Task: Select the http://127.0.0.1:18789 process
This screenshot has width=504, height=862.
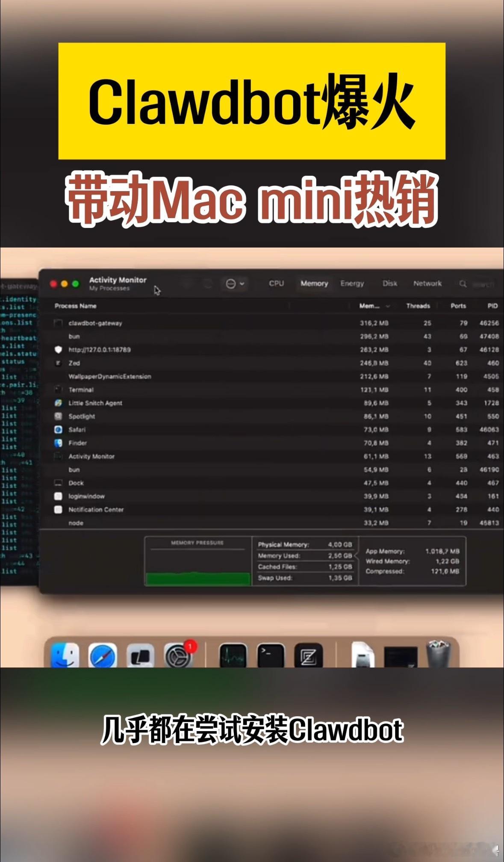Action: (x=100, y=350)
